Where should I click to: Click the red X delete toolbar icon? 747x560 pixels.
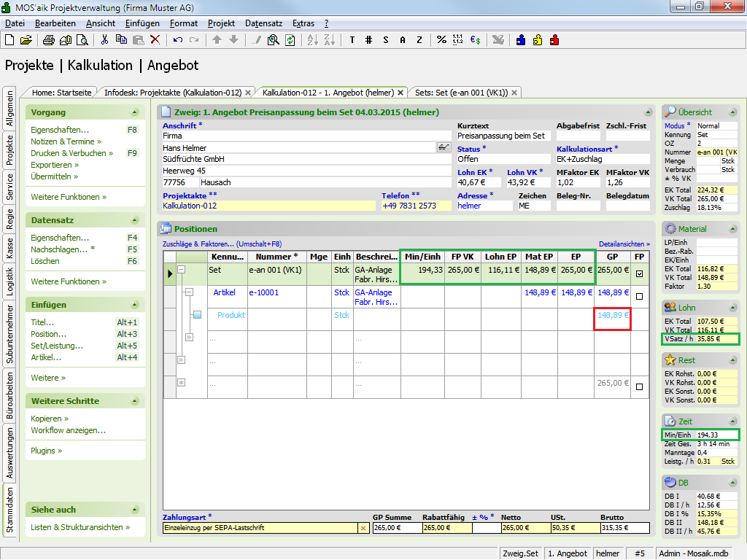click(x=155, y=40)
